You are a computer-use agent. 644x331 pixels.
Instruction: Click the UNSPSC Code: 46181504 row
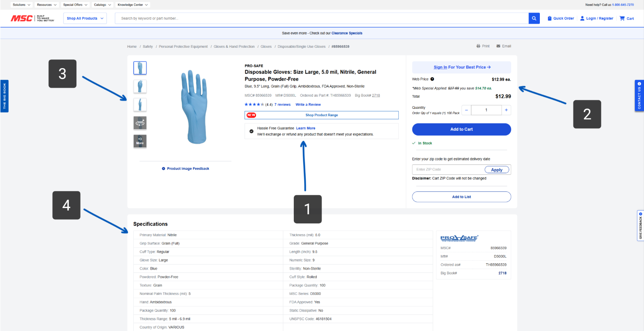[358, 319]
